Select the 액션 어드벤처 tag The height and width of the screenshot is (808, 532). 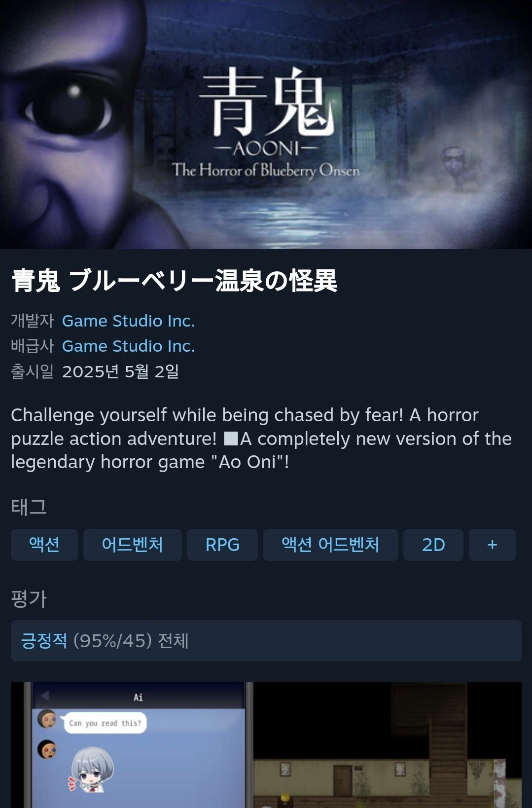330,545
